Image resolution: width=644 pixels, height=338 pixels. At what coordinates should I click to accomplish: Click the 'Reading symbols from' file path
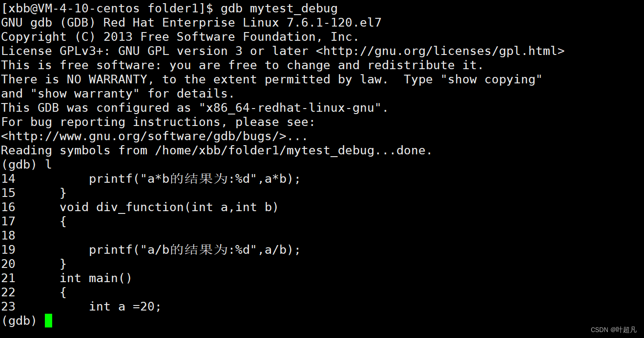[x=265, y=150]
